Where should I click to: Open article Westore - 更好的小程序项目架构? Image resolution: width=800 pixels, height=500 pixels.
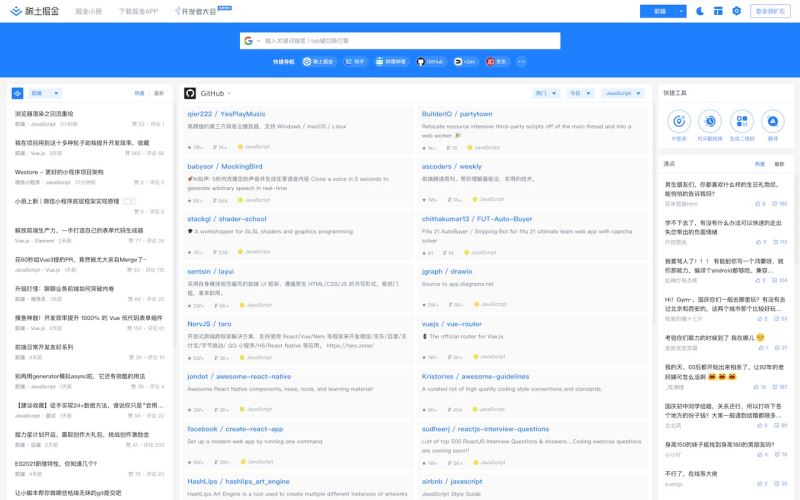[59, 172]
